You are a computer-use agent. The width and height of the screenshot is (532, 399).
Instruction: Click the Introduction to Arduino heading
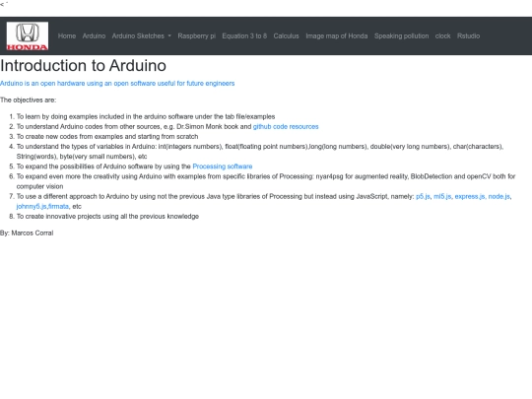pyautogui.click(x=83, y=65)
